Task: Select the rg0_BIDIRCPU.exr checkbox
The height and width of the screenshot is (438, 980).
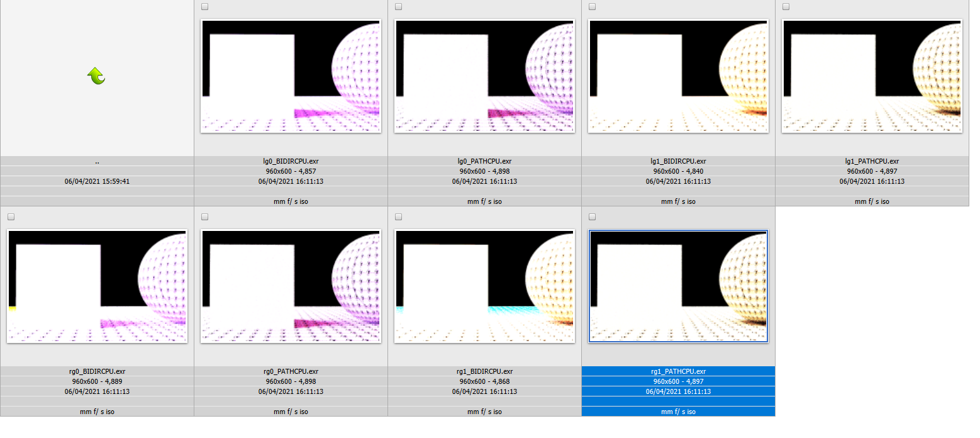Action: tap(11, 217)
